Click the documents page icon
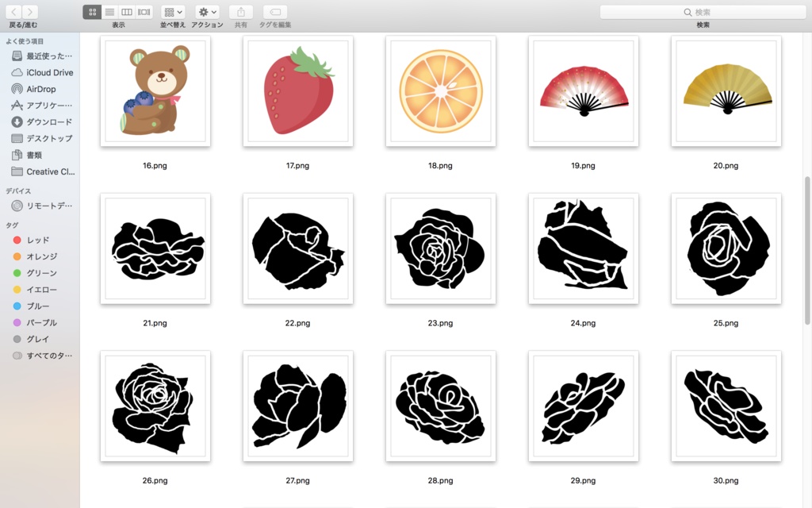Viewport: 812px width, 508px height. (17, 155)
